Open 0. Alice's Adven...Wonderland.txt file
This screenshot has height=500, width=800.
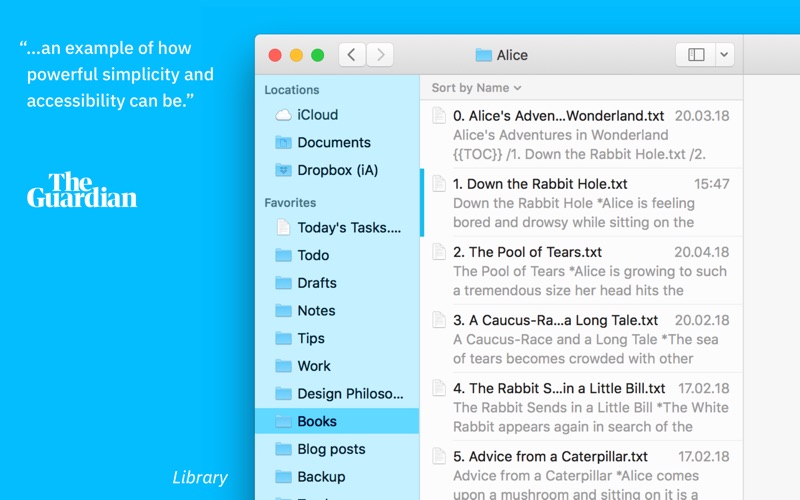click(x=558, y=116)
